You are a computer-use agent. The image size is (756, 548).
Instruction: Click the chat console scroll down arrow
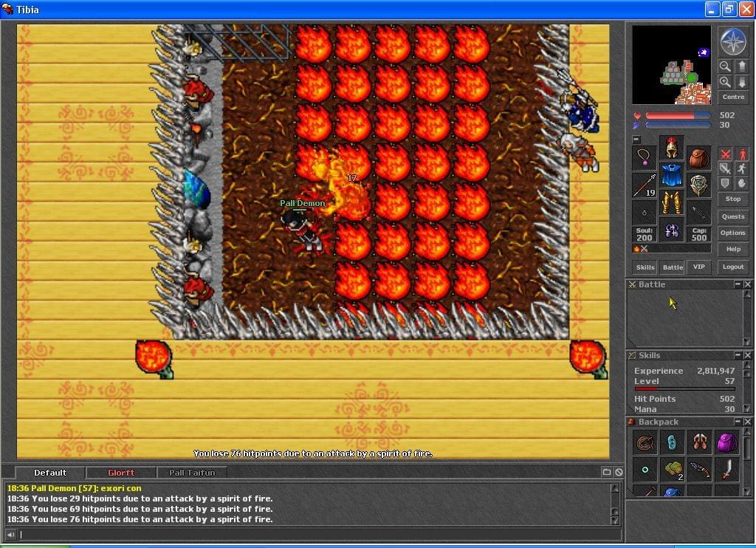pos(615,520)
